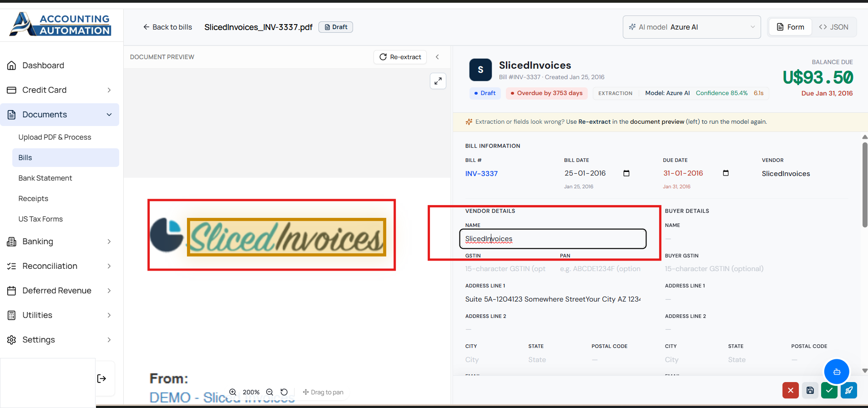
Task: Select Bills in the sidebar
Action: (66, 157)
